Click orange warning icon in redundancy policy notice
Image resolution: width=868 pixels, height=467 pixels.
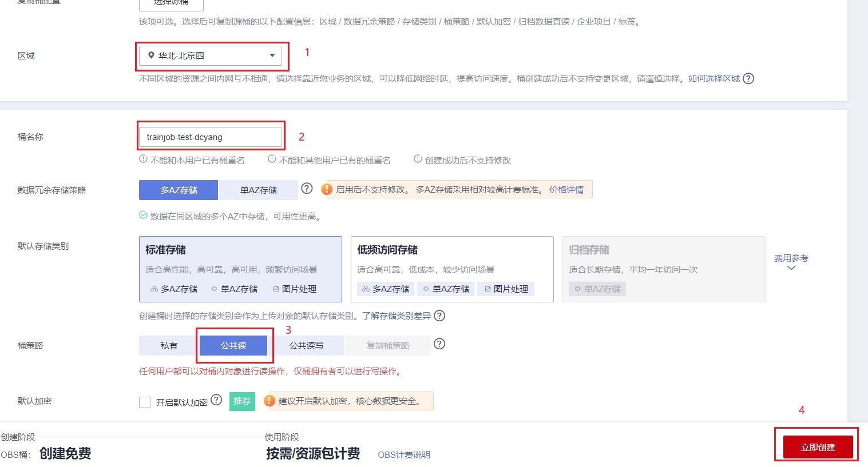[x=327, y=189]
